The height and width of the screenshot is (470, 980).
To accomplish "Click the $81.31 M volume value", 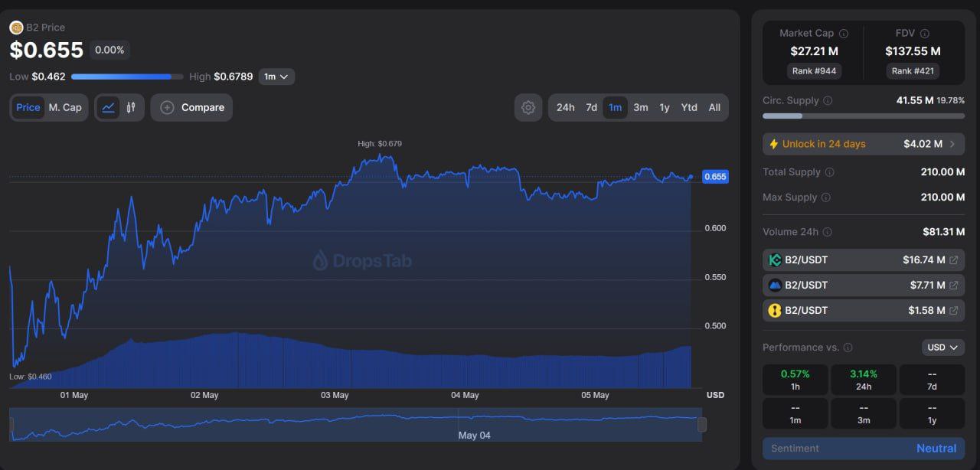I will (943, 232).
